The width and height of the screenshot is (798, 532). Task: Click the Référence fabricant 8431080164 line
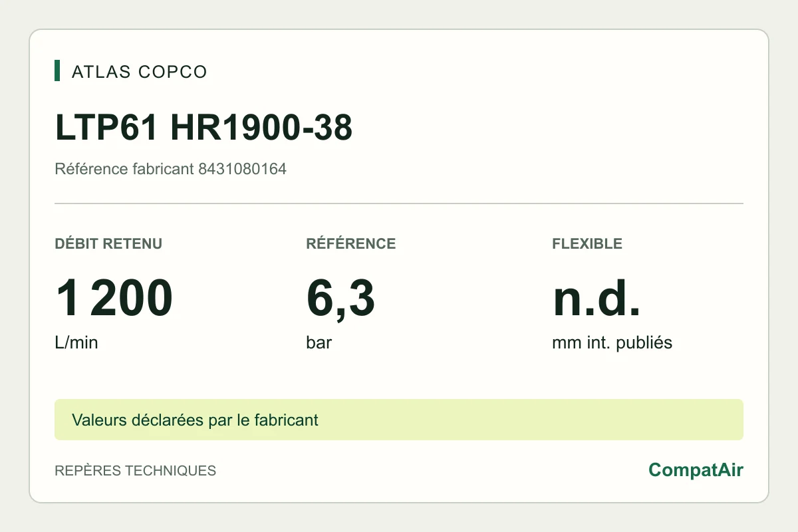click(170, 169)
